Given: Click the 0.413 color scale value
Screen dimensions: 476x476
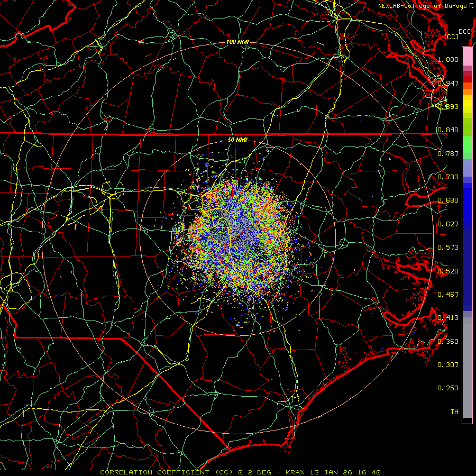Looking at the screenshot, I should tap(448, 318).
